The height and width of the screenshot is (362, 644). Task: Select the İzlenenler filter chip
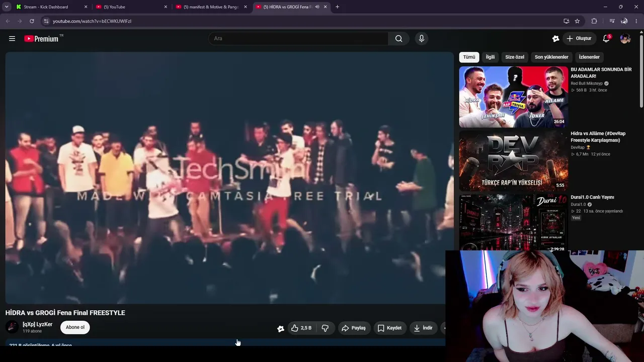[x=589, y=57]
